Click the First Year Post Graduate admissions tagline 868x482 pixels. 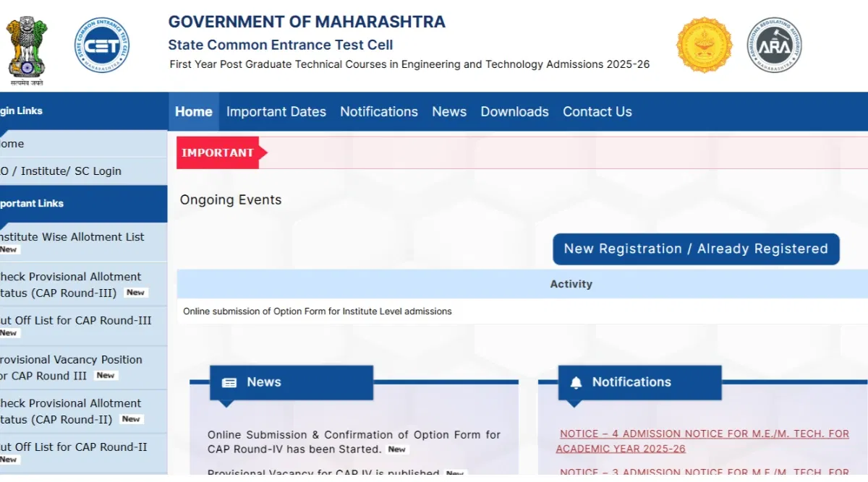409,64
